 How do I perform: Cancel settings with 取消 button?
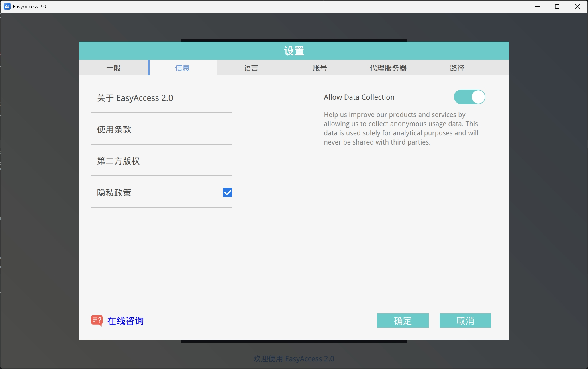465,321
